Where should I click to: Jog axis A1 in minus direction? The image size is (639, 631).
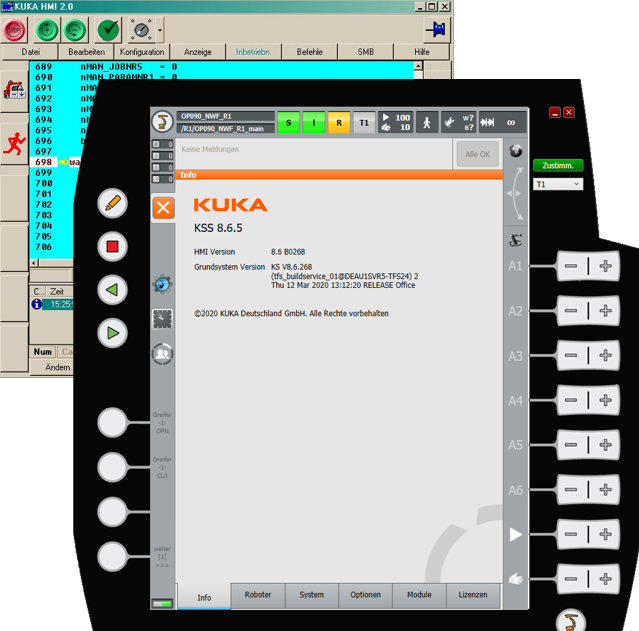[x=571, y=266]
